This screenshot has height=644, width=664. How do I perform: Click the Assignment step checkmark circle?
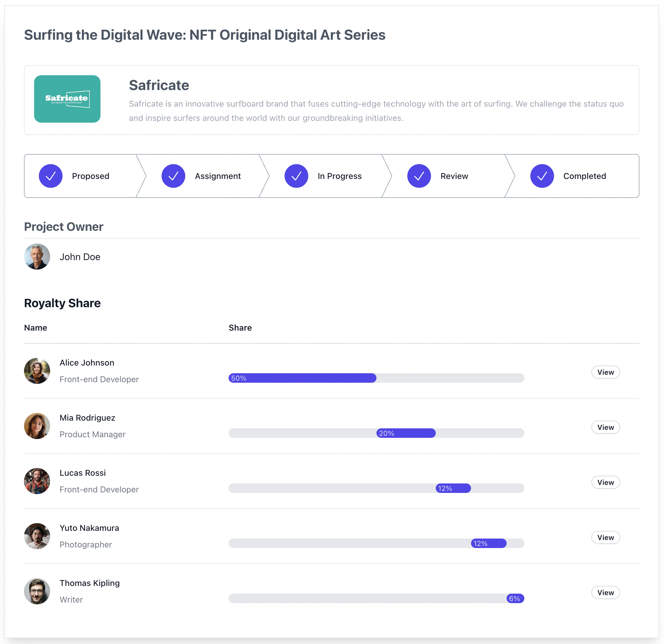[x=173, y=176]
